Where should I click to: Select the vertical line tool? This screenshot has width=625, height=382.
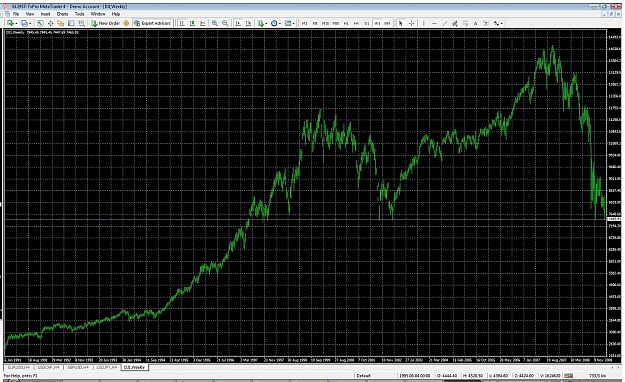click(x=424, y=23)
